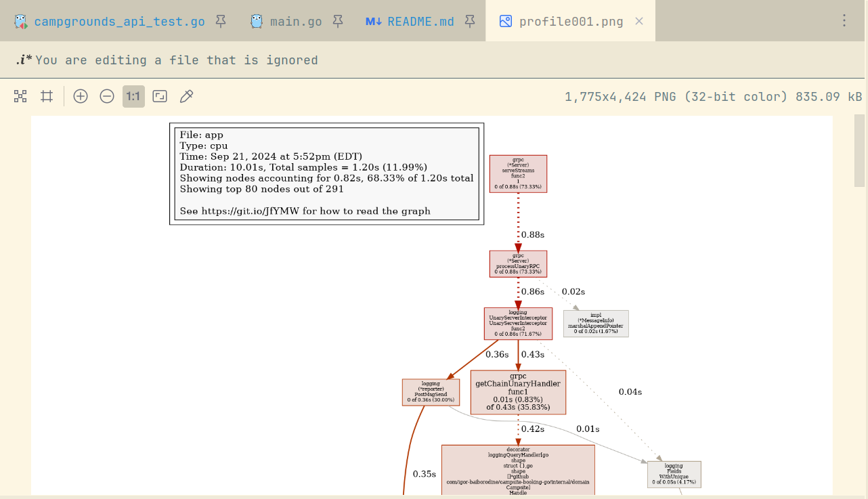The width and height of the screenshot is (868, 499).
Task: Click the serveStreams func2 graph node
Action: pyautogui.click(x=518, y=173)
